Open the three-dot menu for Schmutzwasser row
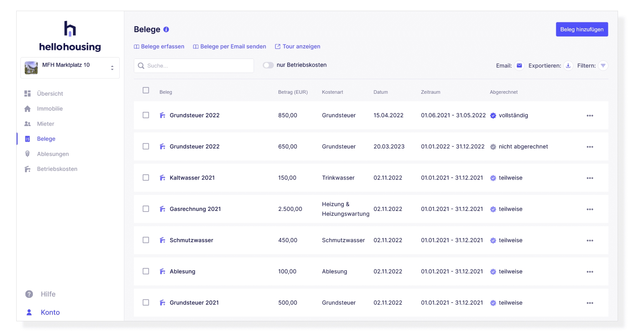The height and width of the screenshot is (332, 644). [x=590, y=241]
